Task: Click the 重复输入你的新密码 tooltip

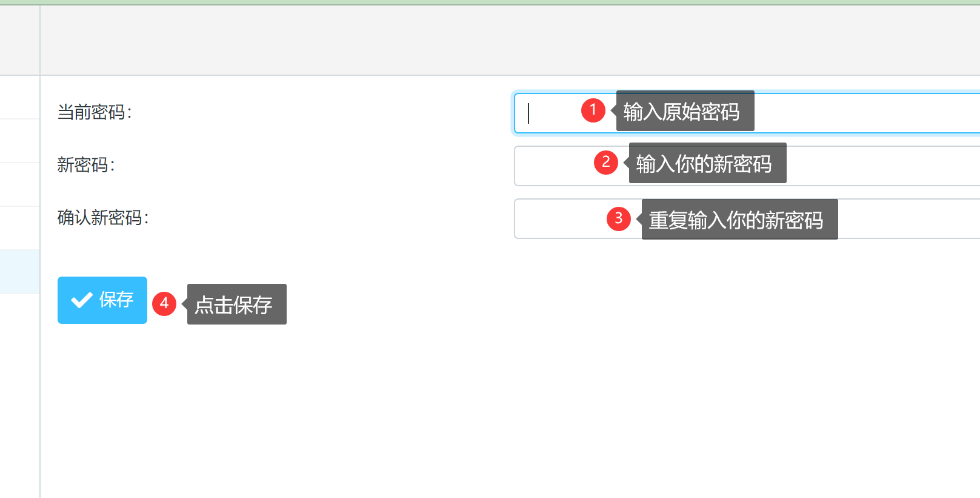Action: point(739,220)
